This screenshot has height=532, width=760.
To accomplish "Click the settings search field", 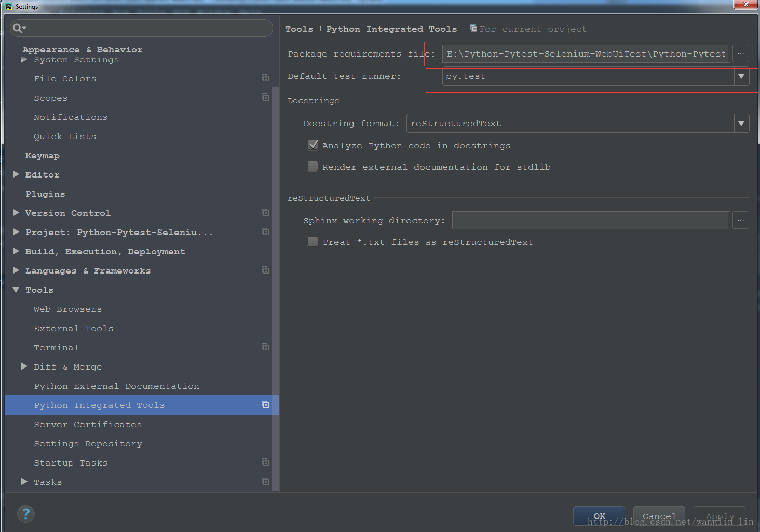I will [141, 28].
